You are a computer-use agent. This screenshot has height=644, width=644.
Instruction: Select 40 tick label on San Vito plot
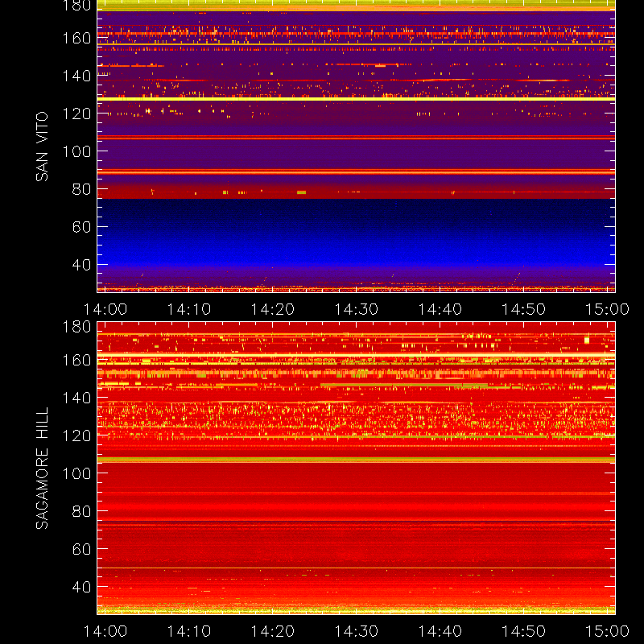82,265
